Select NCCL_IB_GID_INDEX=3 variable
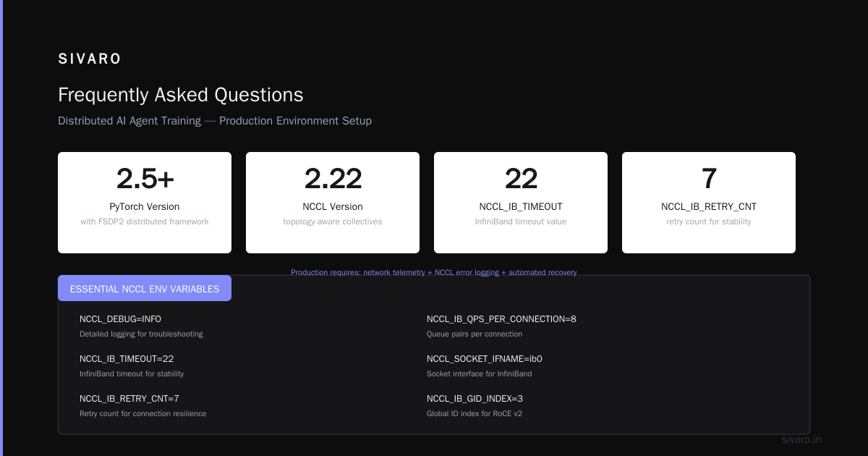 (x=475, y=399)
